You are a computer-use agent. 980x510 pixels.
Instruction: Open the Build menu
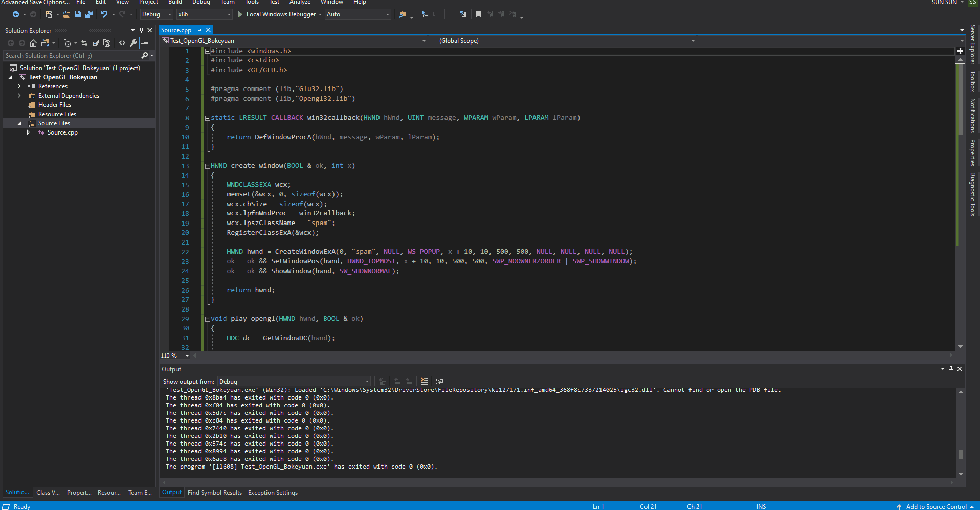175,2
